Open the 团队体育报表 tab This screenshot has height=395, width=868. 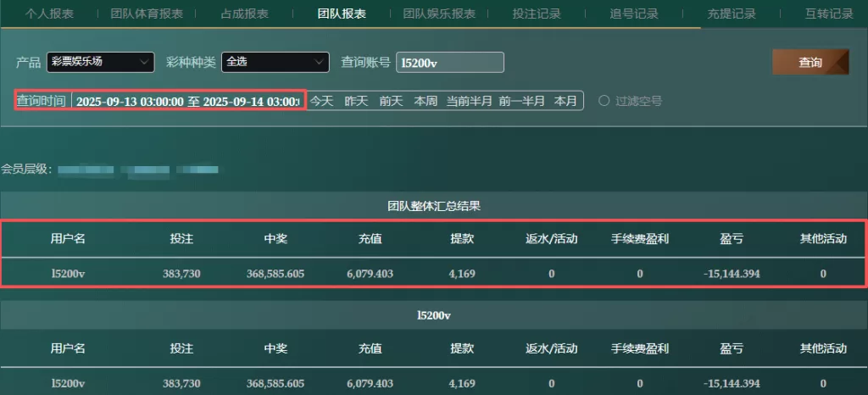(x=147, y=14)
